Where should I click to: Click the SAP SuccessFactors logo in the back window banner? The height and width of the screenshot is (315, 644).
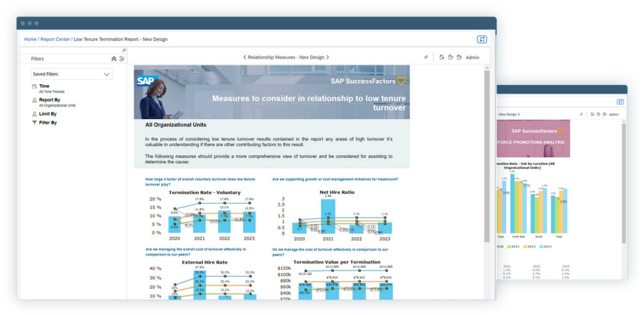click(x=538, y=131)
